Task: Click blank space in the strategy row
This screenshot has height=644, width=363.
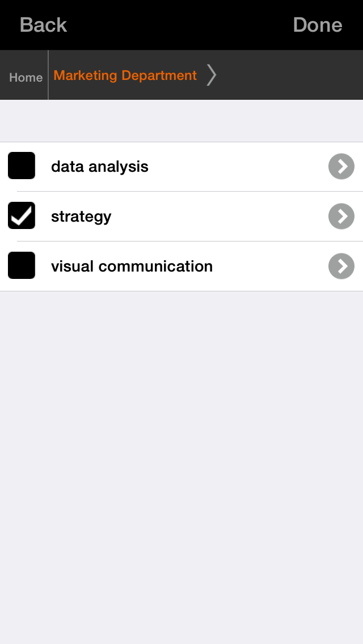Action: pyautogui.click(x=227, y=217)
